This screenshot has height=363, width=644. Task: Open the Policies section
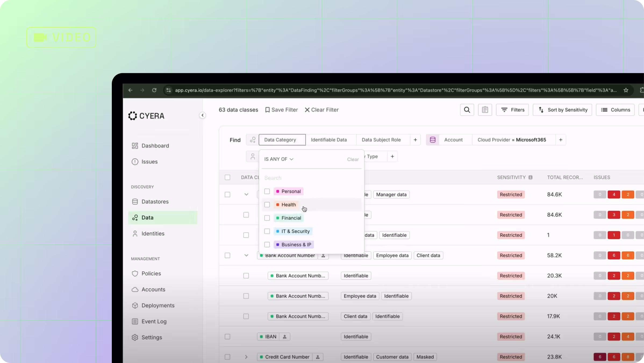(151, 273)
